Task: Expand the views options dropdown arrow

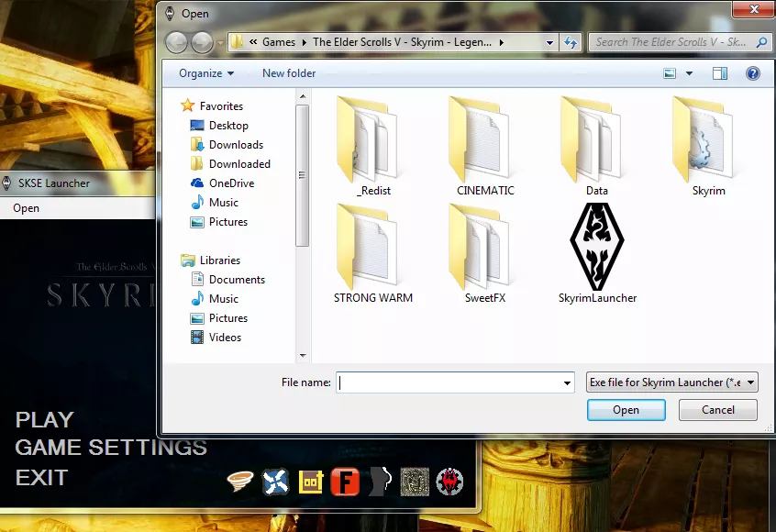Action: 689,73
